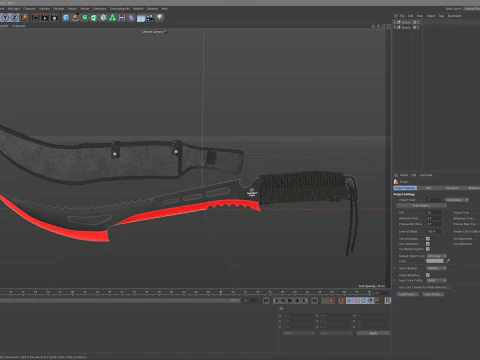Open Input Color Profile dropdown
480x360 pixels.
point(437,280)
